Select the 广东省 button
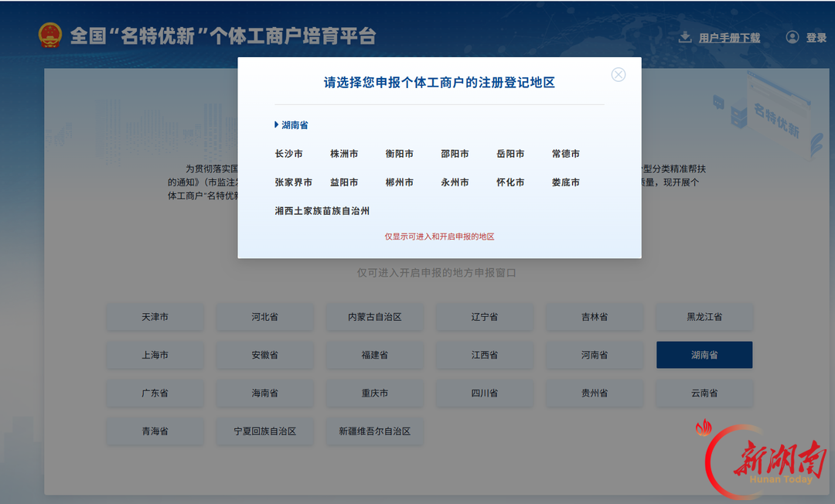 155,393
